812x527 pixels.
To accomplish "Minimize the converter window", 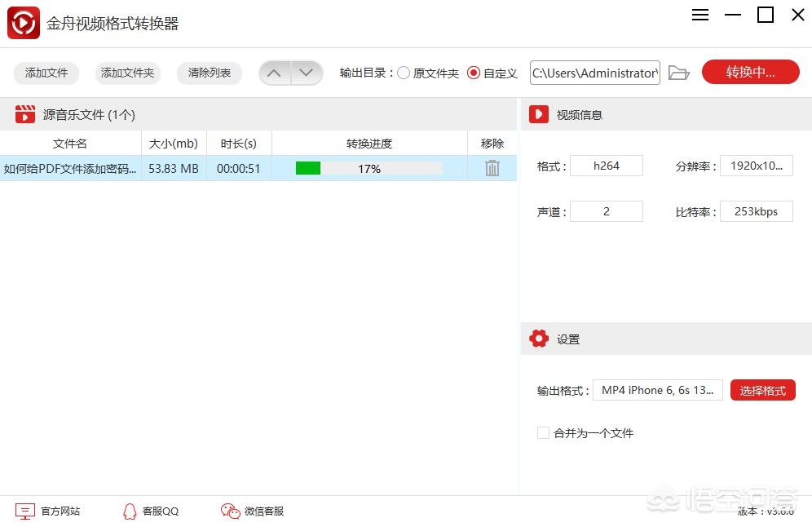I will tap(733, 15).
